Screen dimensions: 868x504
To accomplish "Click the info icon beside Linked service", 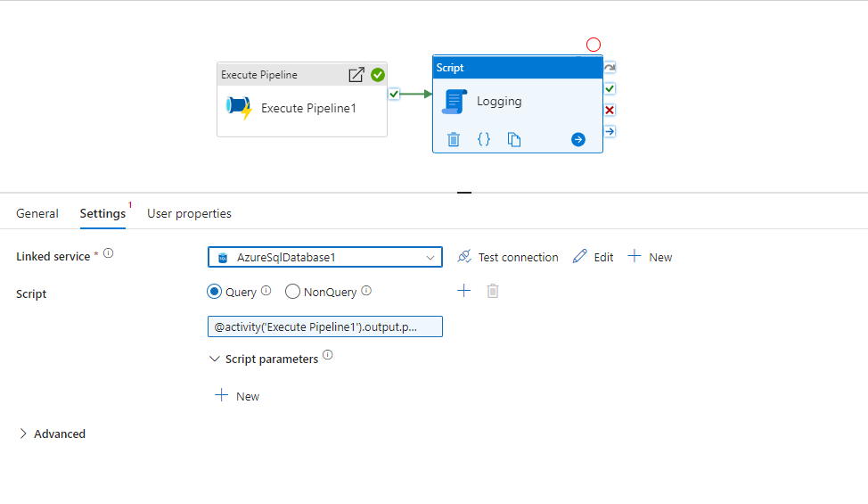I will point(109,253).
